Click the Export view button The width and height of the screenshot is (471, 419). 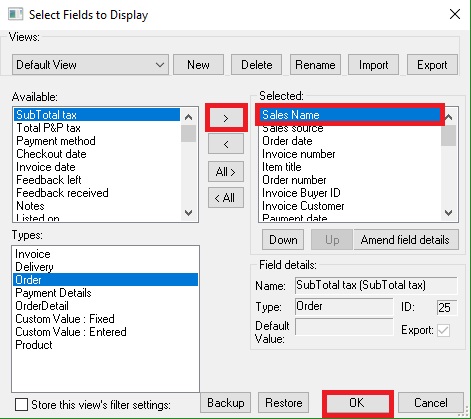click(432, 65)
